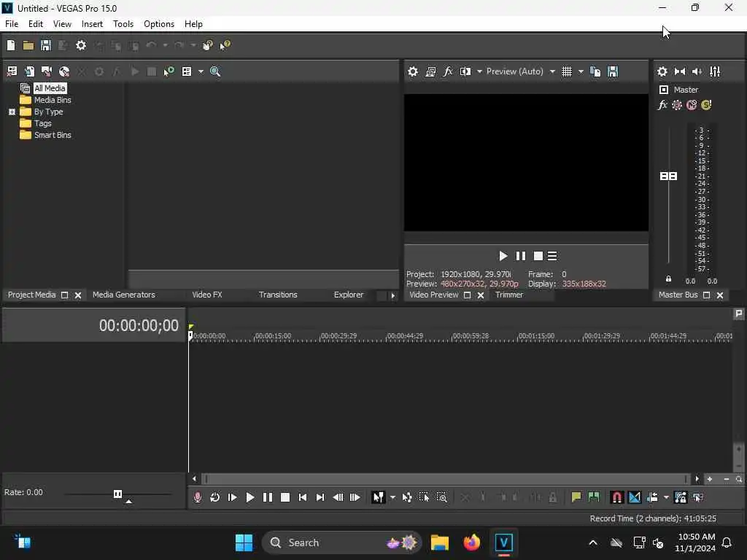Viewport: 747px width, 560px height.
Task: Switch to Transitions tab
Action: coord(278,295)
